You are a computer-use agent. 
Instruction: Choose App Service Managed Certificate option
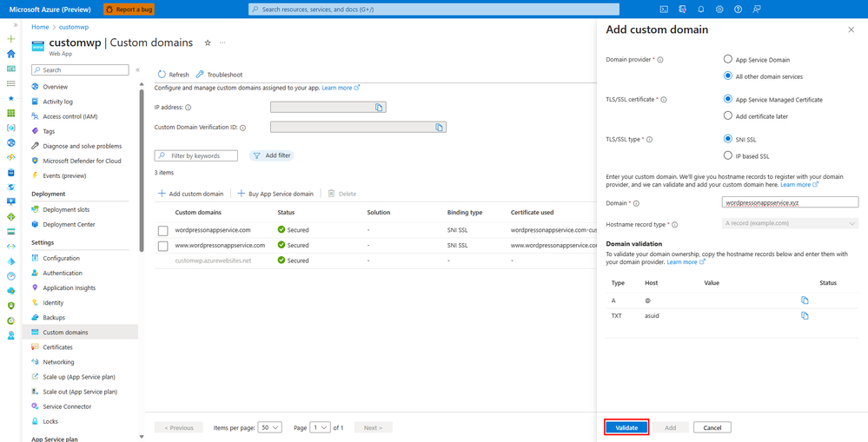728,100
